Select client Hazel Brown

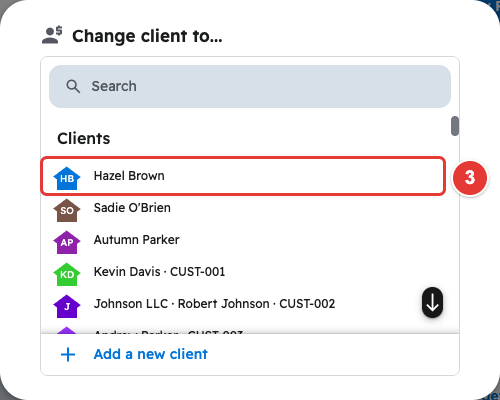click(x=243, y=176)
